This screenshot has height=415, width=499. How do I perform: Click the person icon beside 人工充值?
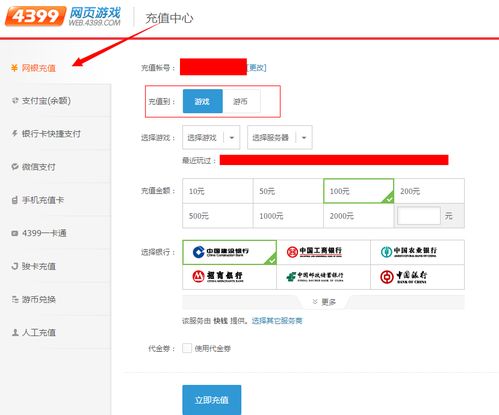click(15, 332)
